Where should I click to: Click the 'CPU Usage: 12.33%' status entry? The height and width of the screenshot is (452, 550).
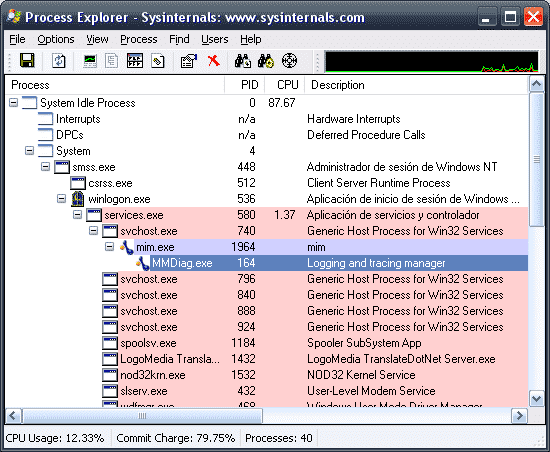55,438
